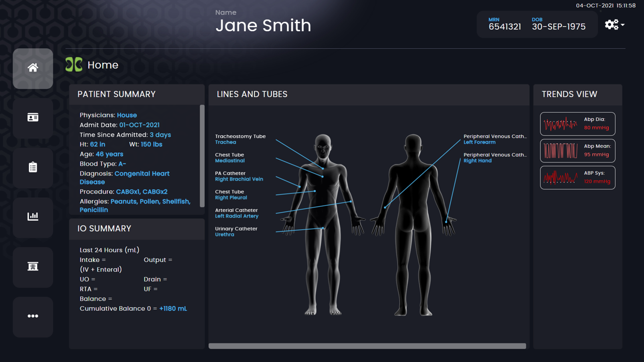
Task: Click the Home page title text
Action: (x=103, y=65)
